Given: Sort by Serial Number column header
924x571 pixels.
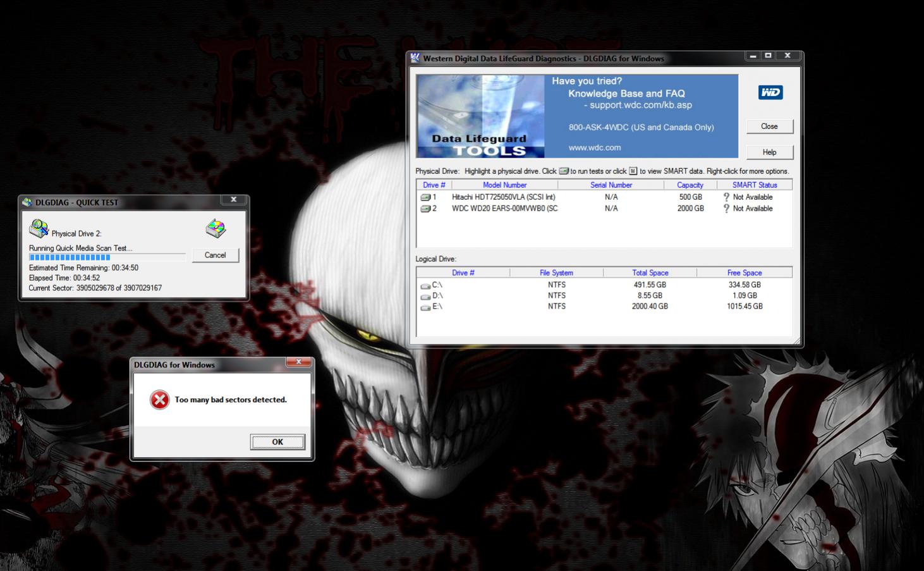Looking at the screenshot, I should [x=611, y=185].
